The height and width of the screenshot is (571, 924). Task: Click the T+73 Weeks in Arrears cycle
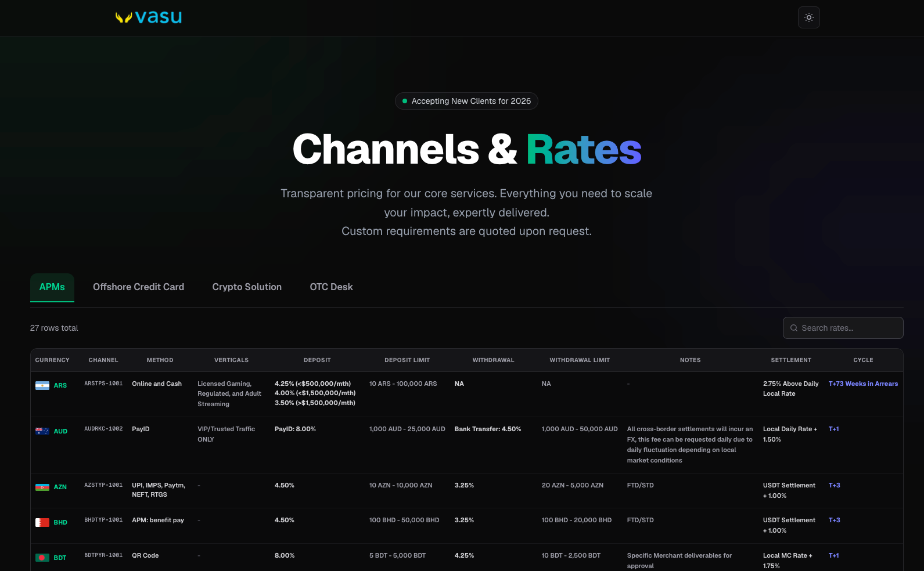(863, 384)
